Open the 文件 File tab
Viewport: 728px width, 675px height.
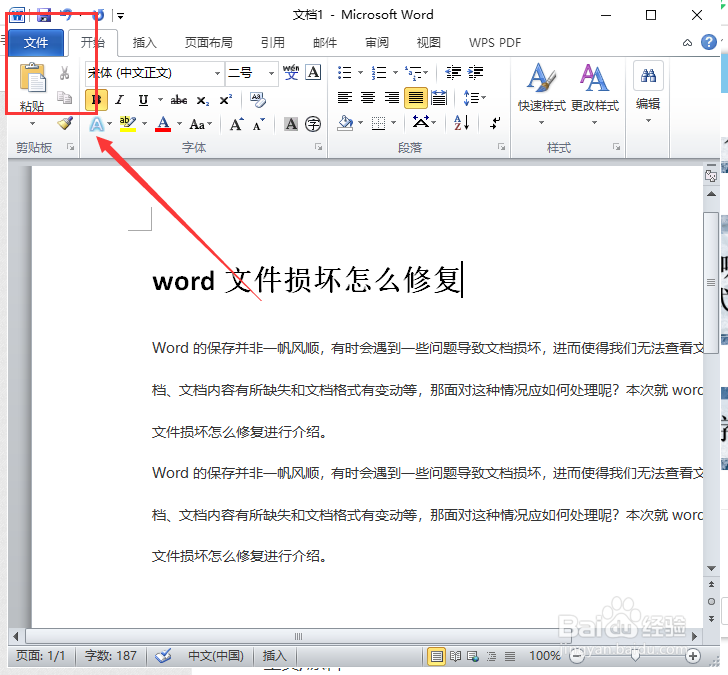(36, 42)
